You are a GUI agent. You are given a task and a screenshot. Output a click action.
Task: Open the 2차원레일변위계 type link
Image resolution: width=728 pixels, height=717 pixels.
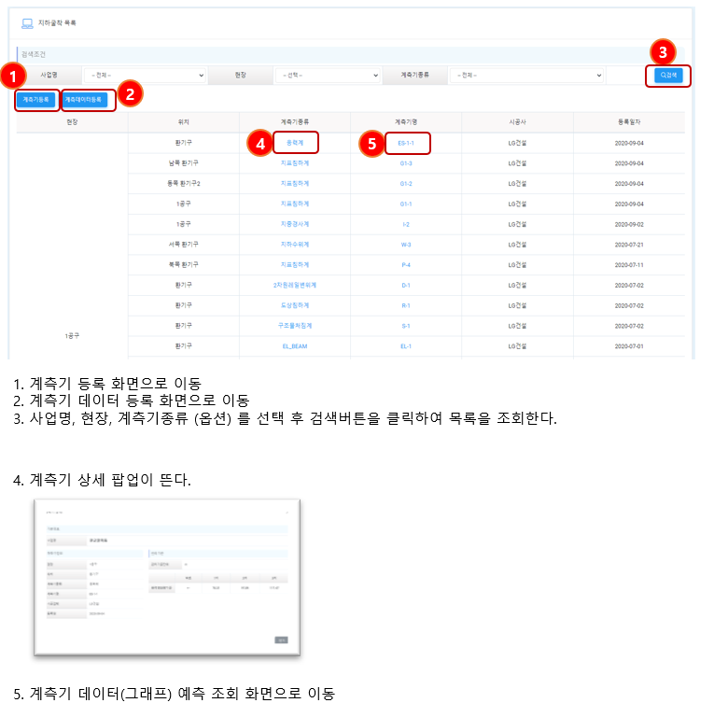[295, 286]
